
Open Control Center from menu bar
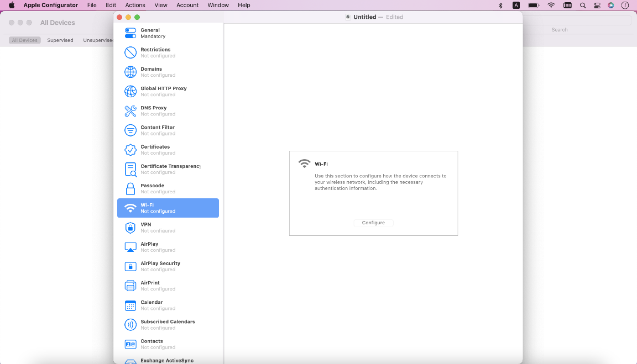[597, 6]
